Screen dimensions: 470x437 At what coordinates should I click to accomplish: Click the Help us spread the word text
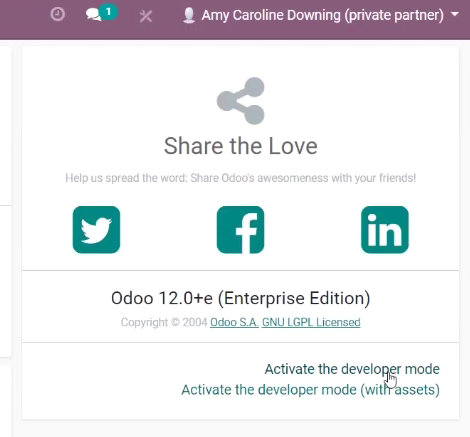point(241,178)
